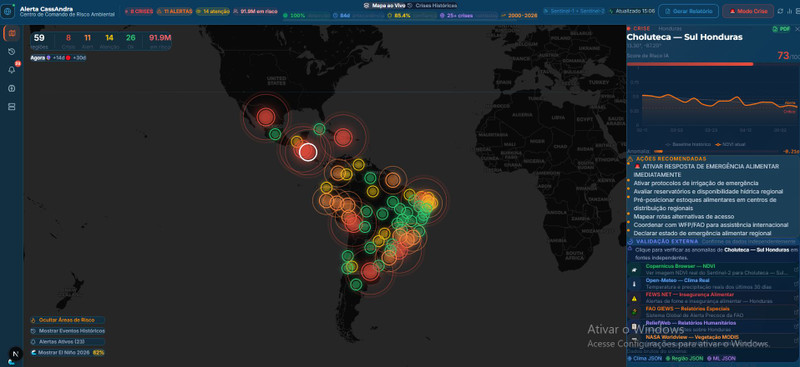
Task: Toggle Mostrar Eventos Históricos
Action: click(67, 331)
